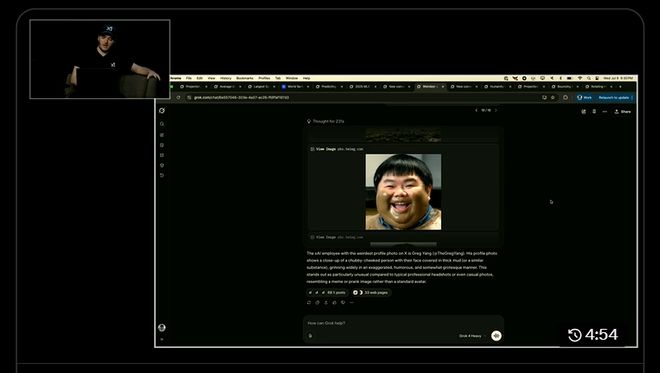
Task: Open the new tab plus button
Action: pyautogui.click(x=620, y=87)
